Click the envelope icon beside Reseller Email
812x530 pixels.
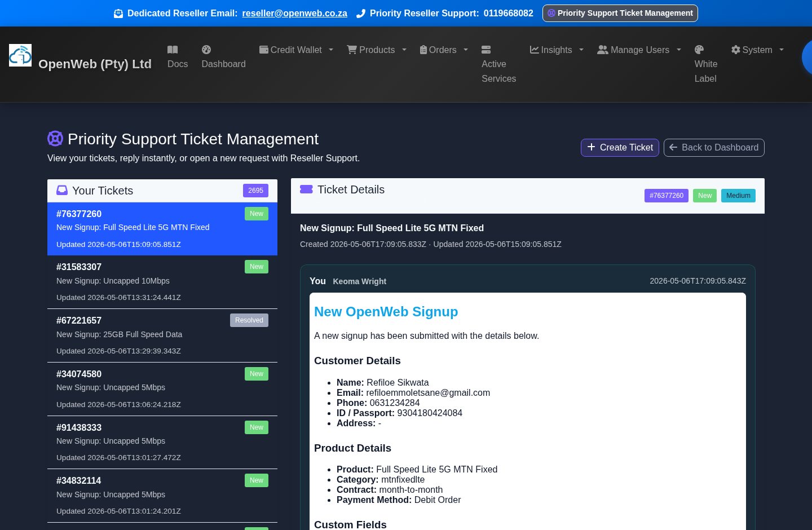(118, 14)
